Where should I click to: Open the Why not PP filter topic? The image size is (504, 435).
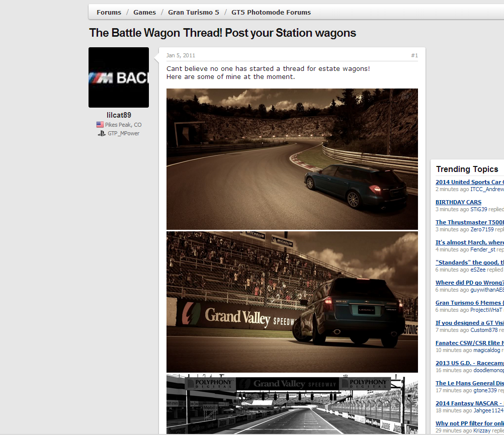470,423
